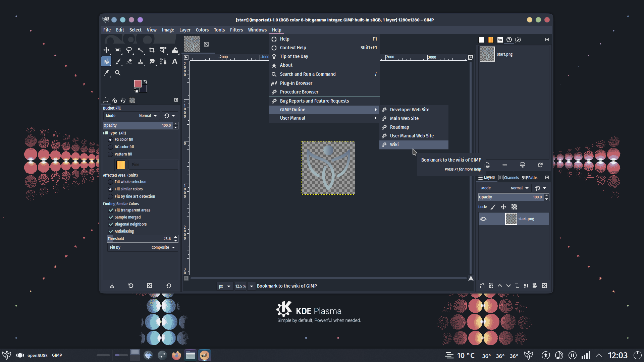
Task: Click the lock position move icon
Action: click(x=503, y=207)
